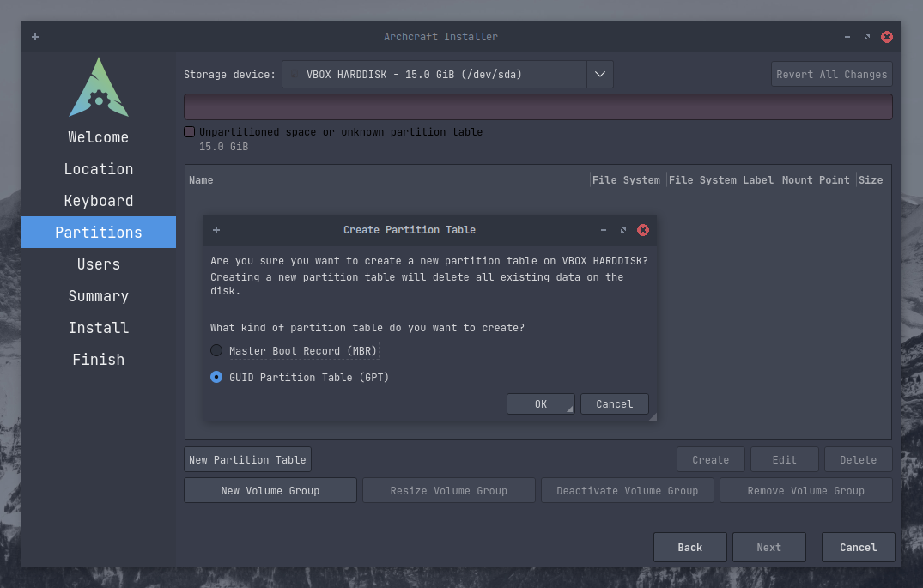
Task: Maximize the Create Partition Table dialog
Action: (622, 230)
